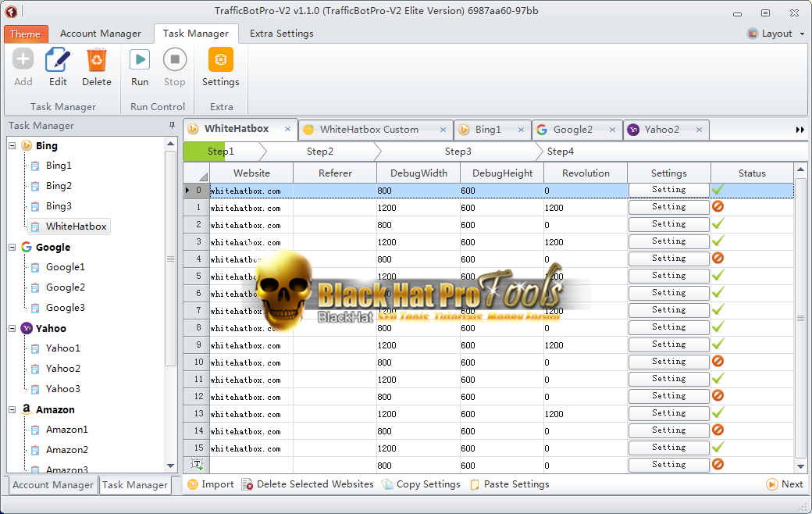
Task: Click the green check status of row 2
Action: tap(718, 224)
